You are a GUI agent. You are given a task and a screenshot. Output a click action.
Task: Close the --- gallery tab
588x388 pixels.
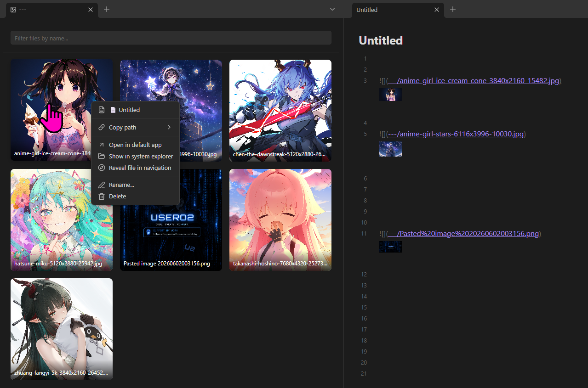coord(91,10)
